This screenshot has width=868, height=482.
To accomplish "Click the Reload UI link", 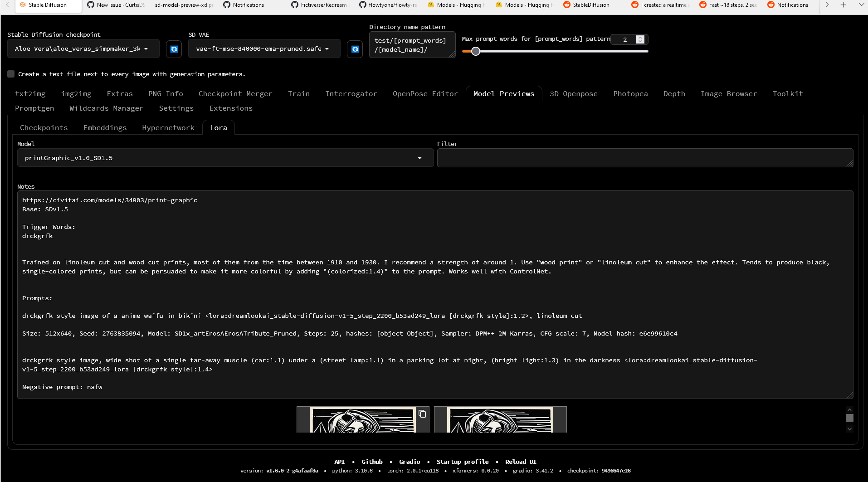I will click(x=520, y=461).
